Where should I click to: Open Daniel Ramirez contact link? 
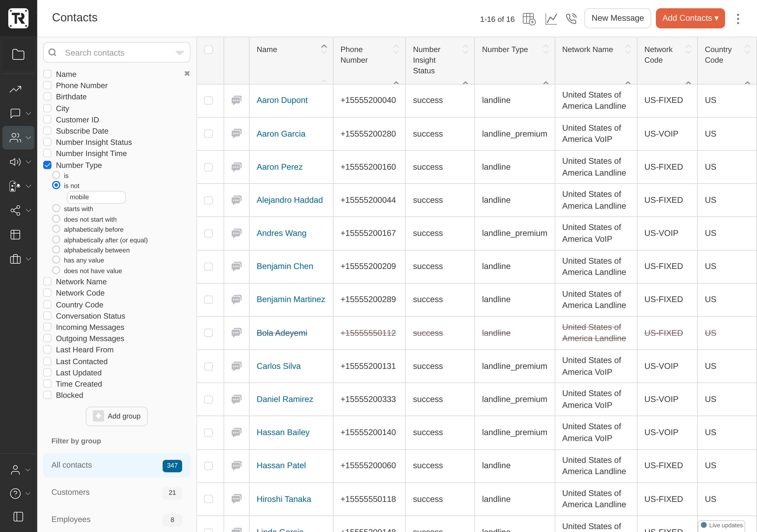[285, 399]
